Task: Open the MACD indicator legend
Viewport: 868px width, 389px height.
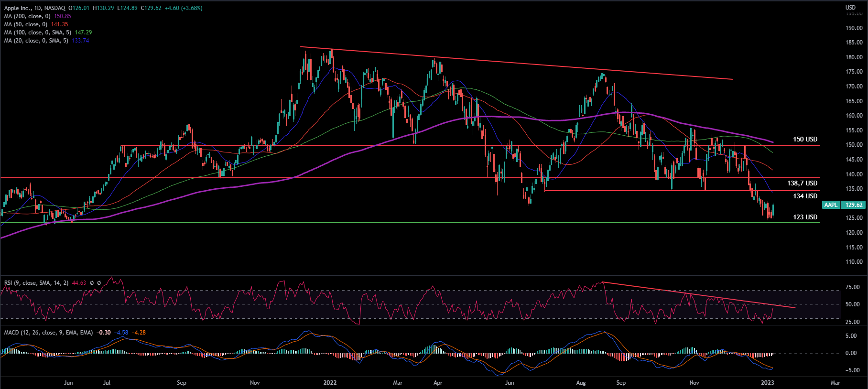Action: [48, 333]
